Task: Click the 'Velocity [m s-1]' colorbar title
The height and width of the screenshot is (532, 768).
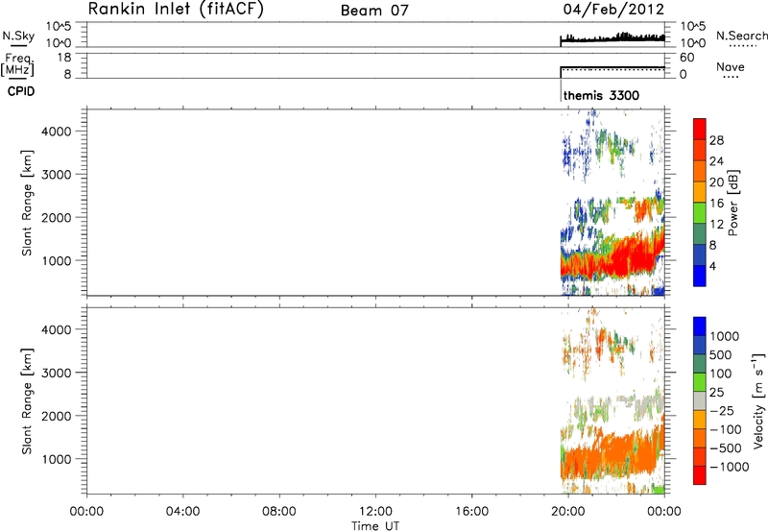Action: (758, 400)
